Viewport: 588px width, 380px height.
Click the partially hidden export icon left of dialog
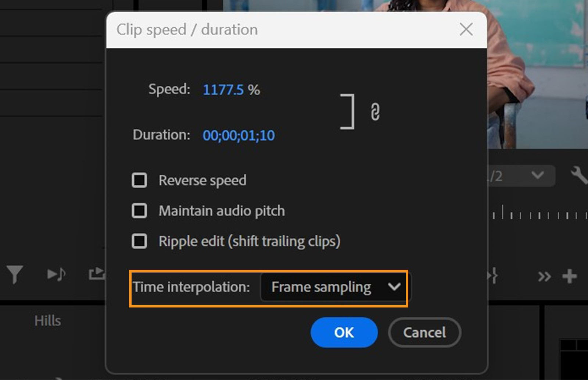coord(97,274)
